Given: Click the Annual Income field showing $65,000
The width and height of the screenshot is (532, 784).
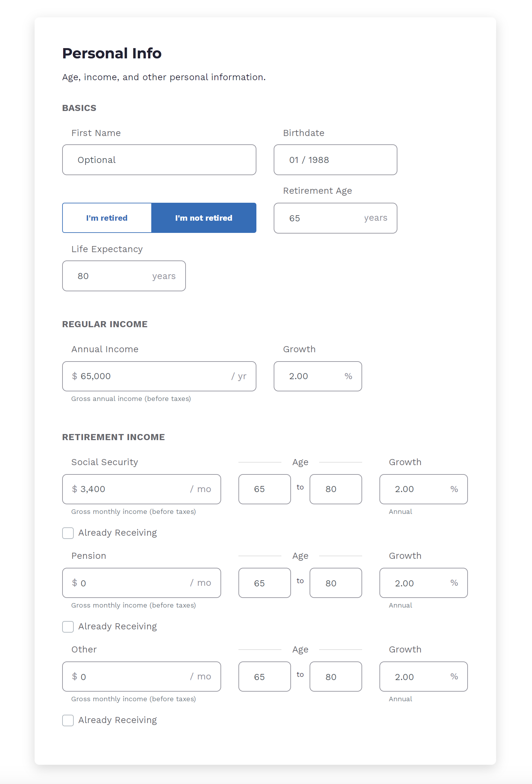Looking at the screenshot, I should click(x=159, y=376).
